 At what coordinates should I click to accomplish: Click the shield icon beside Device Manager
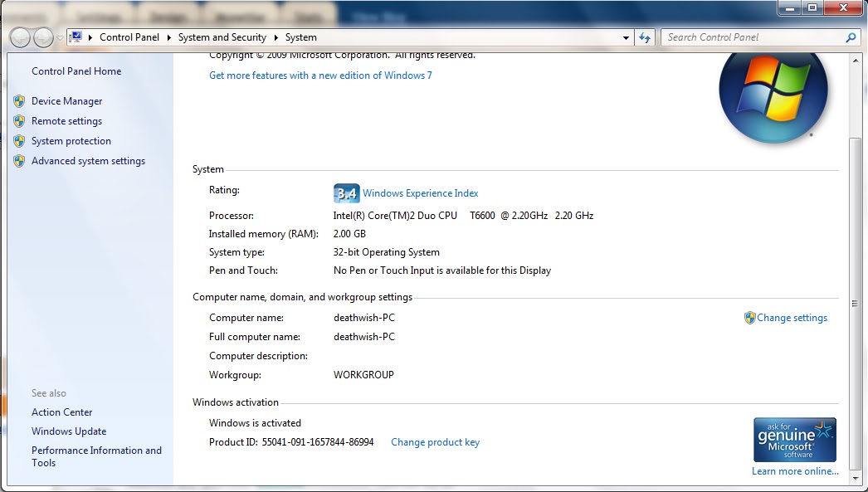tap(19, 101)
